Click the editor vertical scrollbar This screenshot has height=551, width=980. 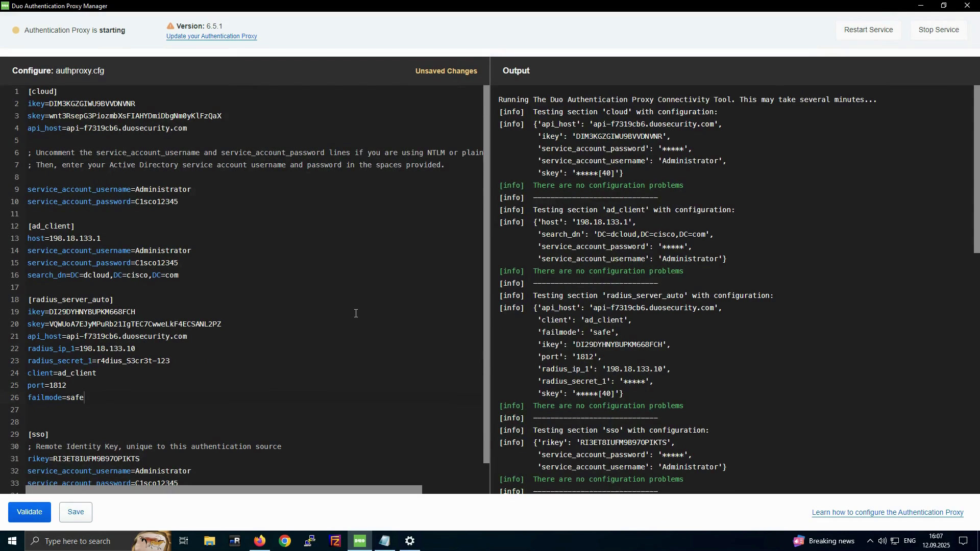[486, 274]
